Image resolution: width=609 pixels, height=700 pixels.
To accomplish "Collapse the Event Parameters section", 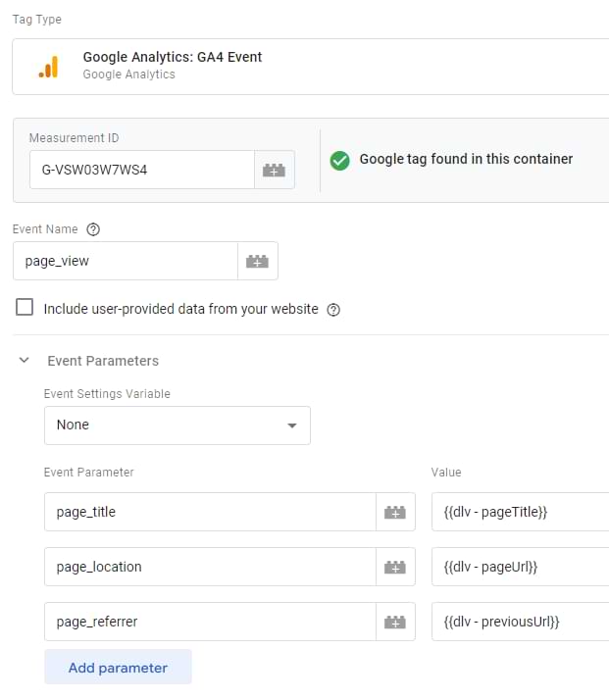I will coord(25,361).
